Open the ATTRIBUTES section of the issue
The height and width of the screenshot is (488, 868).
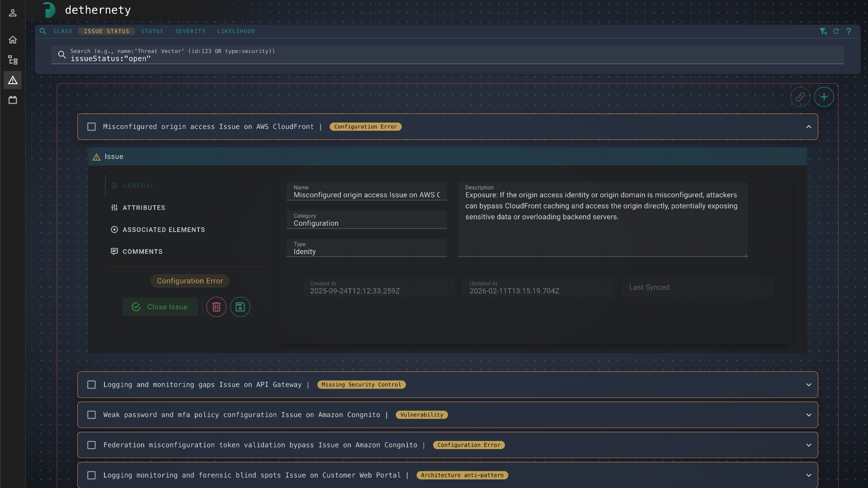(144, 208)
